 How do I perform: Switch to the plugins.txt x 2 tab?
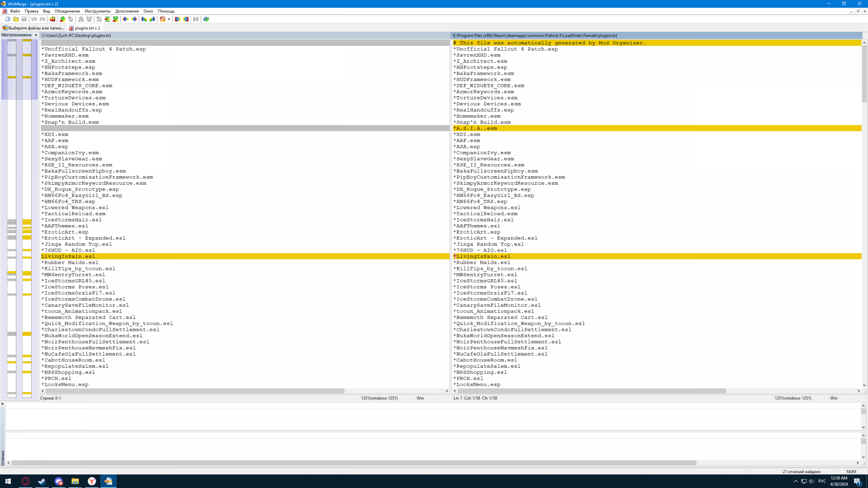pyautogui.click(x=87, y=28)
